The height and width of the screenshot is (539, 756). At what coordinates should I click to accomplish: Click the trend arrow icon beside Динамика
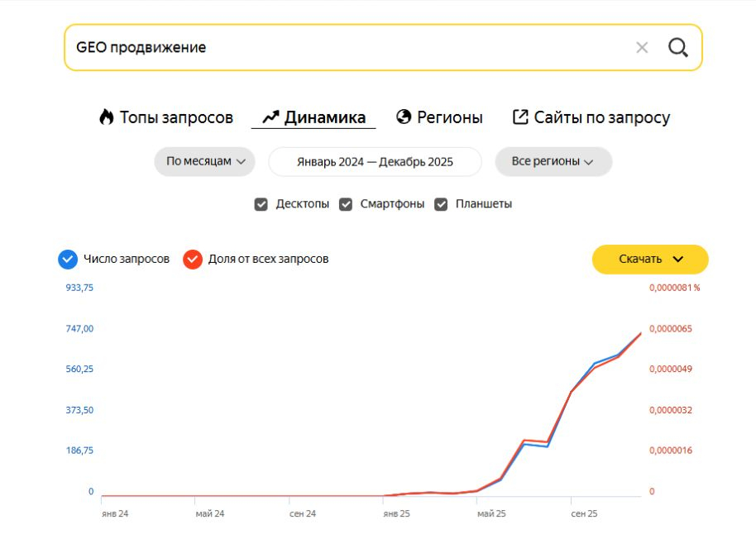(x=270, y=117)
